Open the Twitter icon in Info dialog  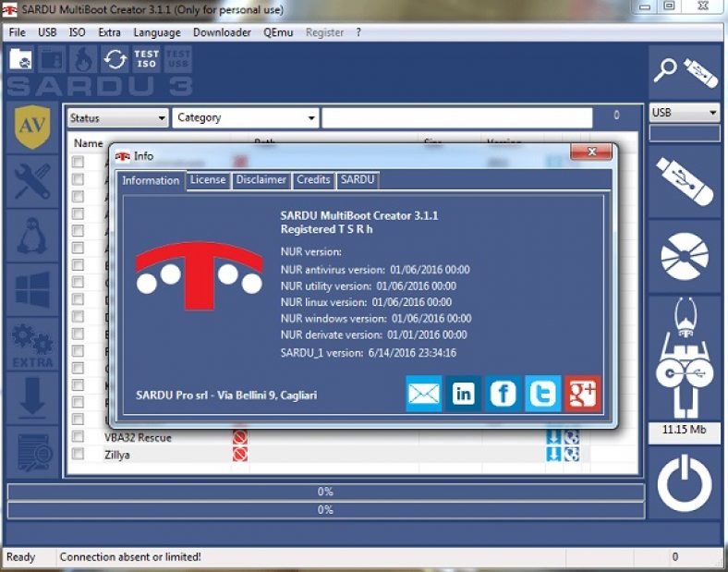(x=543, y=394)
